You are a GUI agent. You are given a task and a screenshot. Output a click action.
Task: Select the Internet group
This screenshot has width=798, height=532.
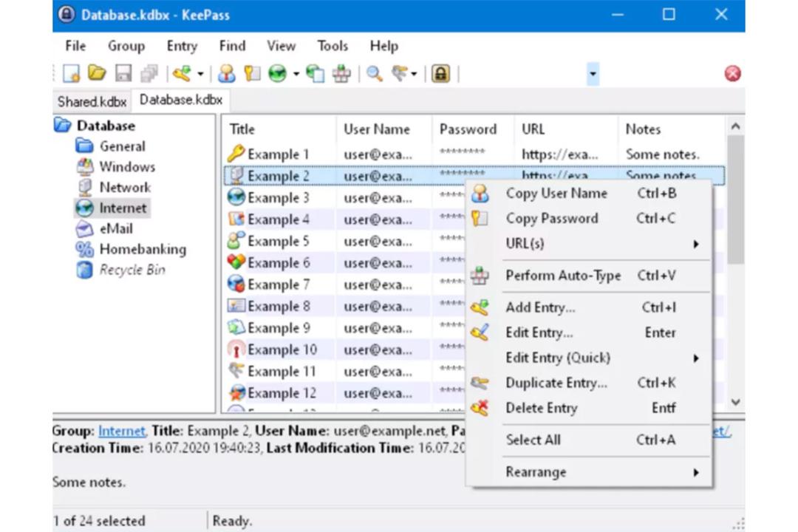click(x=123, y=208)
